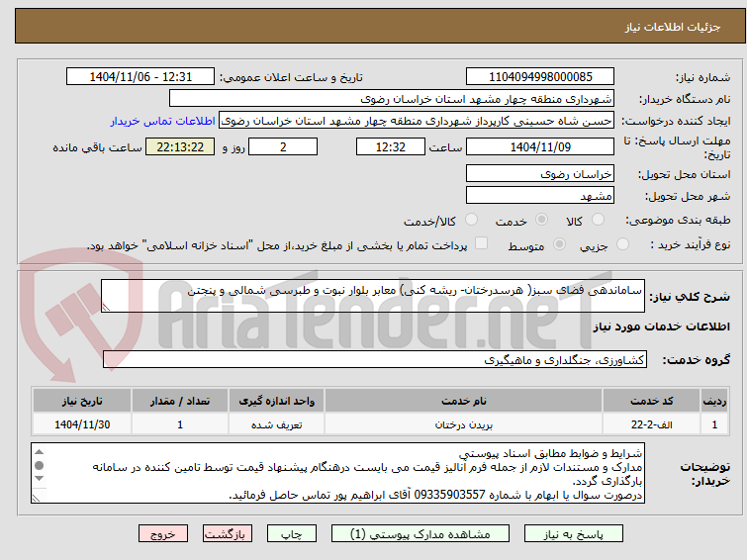747x560 pixels.
Task: Click the خروج exit button
Action: click(x=163, y=534)
